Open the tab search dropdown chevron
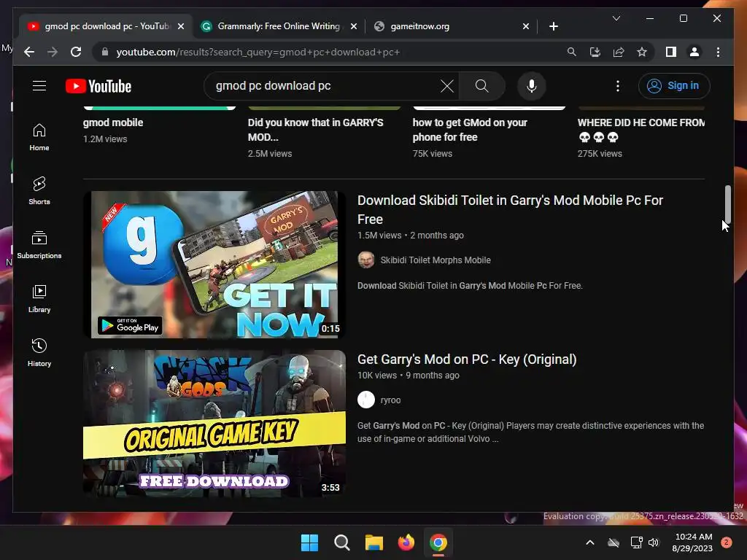The width and height of the screenshot is (747, 560). point(616,18)
